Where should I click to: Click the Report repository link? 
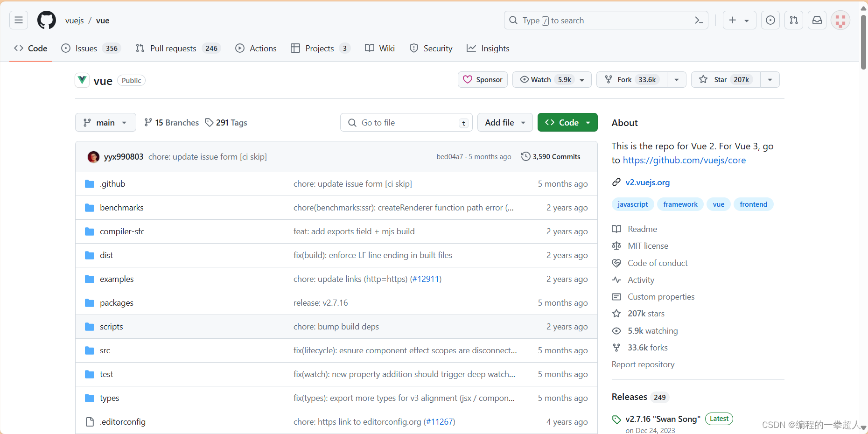pyautogui.click(x=643, y=364)
